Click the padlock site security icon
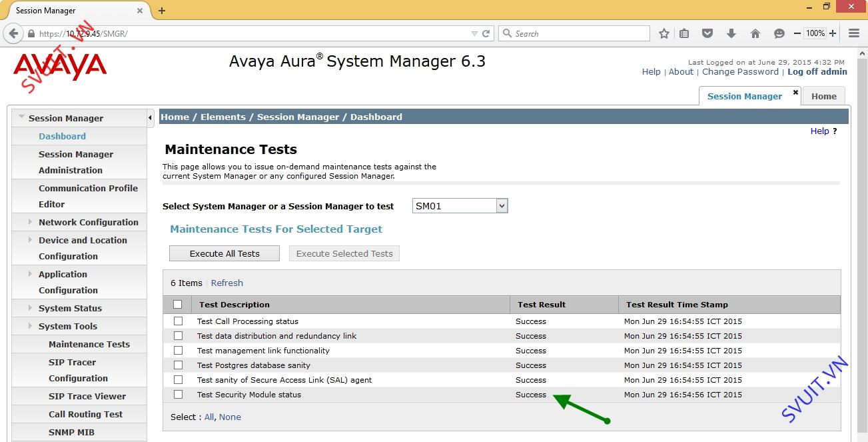868x442 pixels. [x=31, y=33]
